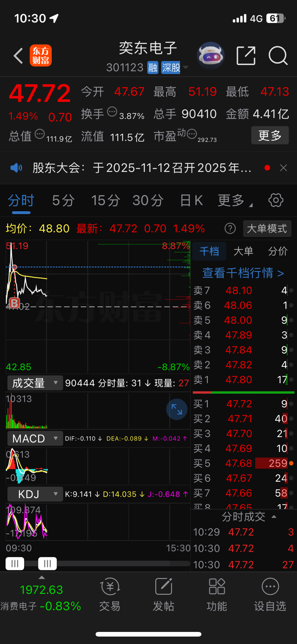
Task: Switch to the 5分 chart tab
Action: point(63,200)
